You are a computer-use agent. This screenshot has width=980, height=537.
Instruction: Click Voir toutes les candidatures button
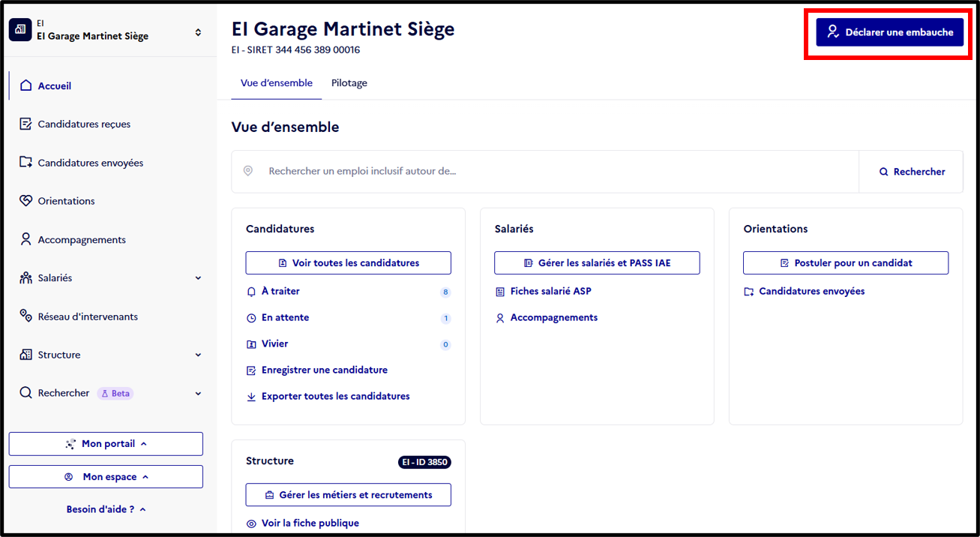[349, 263]
